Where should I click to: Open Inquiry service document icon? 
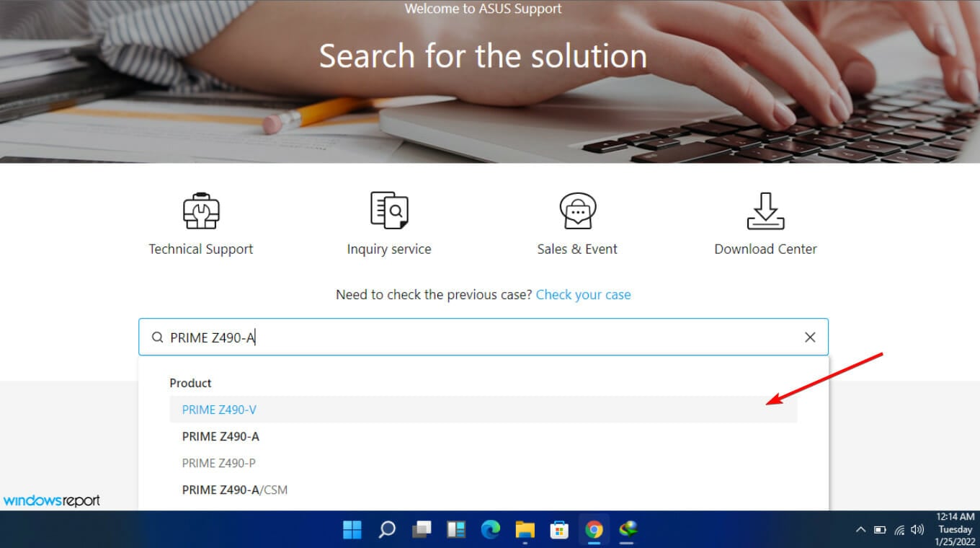(x=389, y=211)
